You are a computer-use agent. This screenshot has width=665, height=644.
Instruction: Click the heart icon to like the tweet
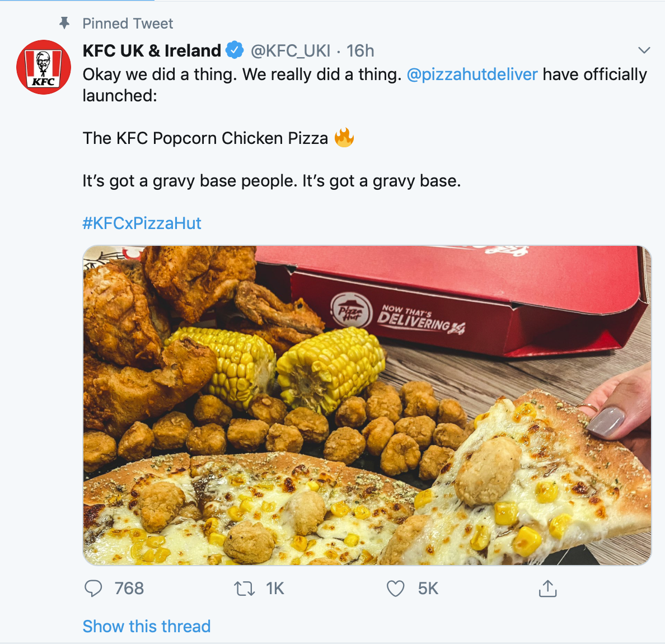(x=396, y=589)
